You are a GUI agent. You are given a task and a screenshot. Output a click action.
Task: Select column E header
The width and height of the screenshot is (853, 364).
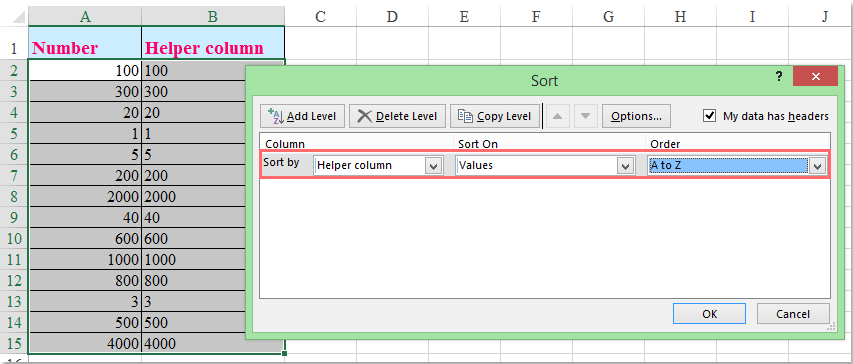pyautogui.click(x=464, y=17)
